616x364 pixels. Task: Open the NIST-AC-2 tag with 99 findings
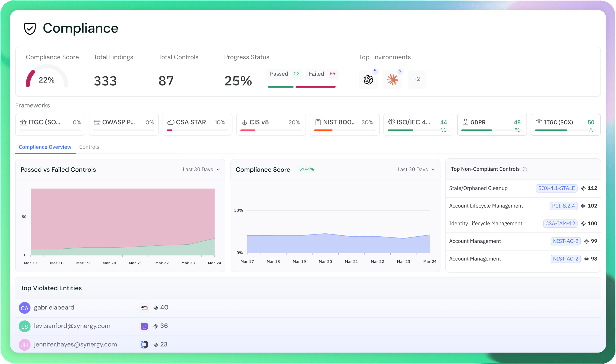coord(566,241)
